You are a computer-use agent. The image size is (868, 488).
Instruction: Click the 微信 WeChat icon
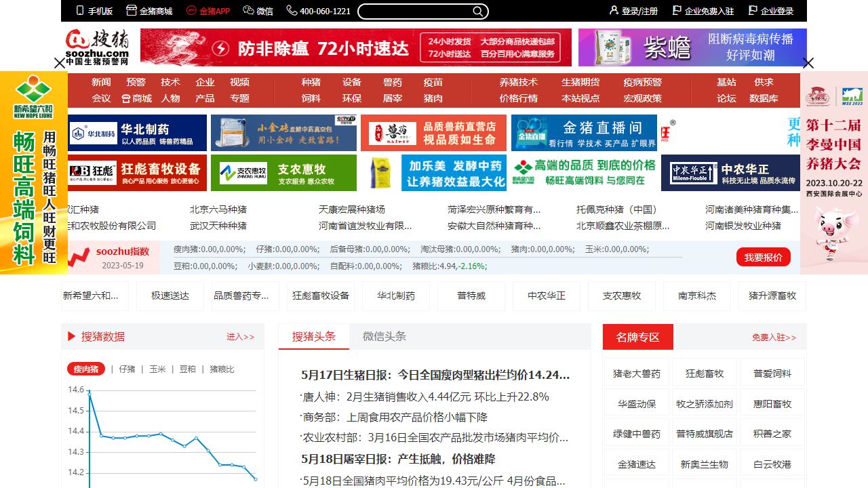tap(248, 11)
